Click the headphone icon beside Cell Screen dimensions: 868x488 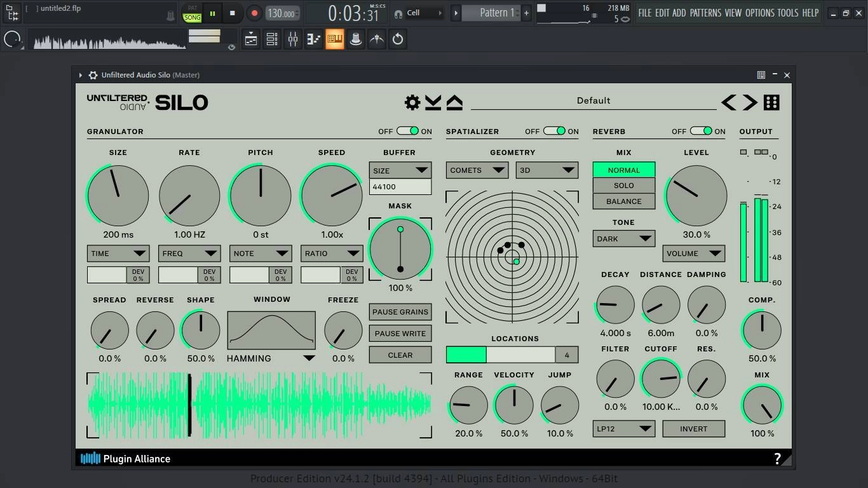(x=398, y=13)
